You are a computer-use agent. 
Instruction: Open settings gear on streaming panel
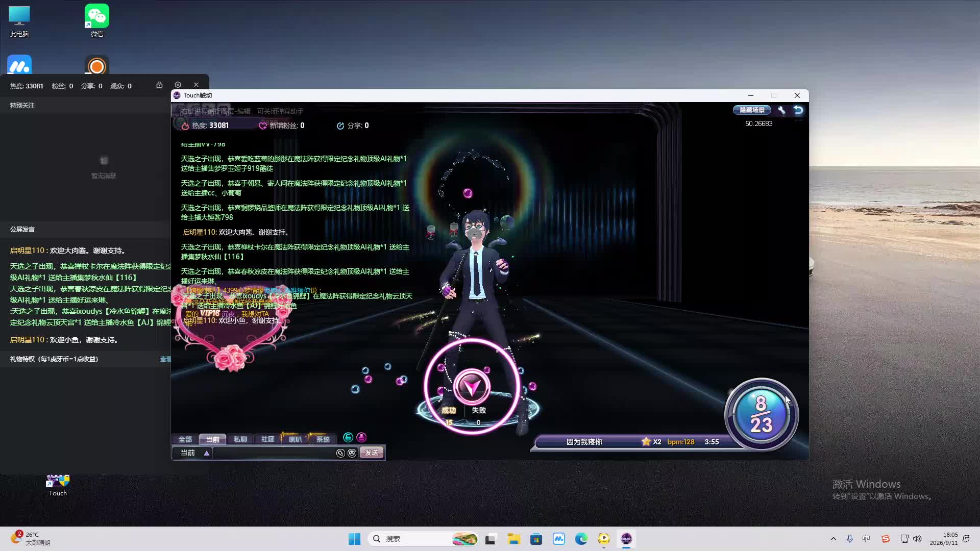[178, 85]
